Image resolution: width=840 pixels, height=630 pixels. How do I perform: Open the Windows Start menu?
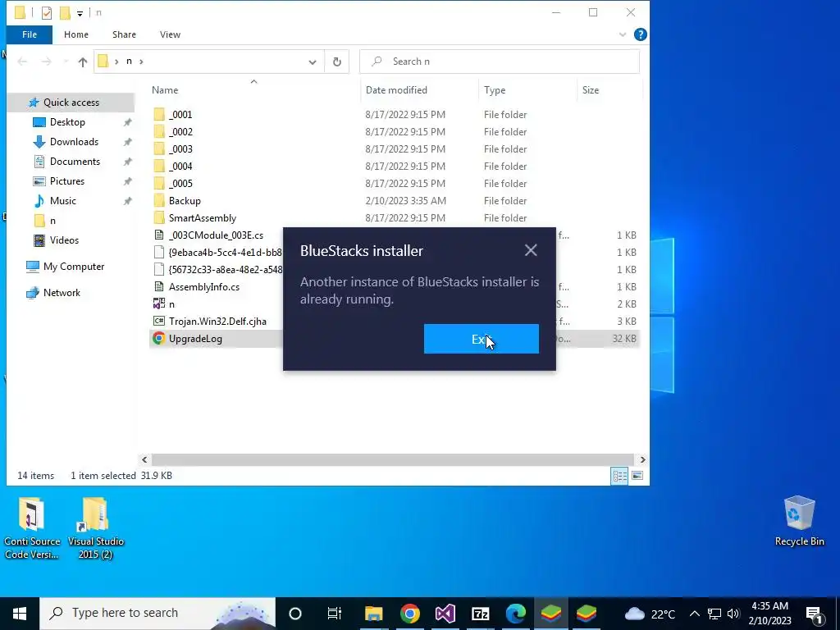(x=20, y=614)
